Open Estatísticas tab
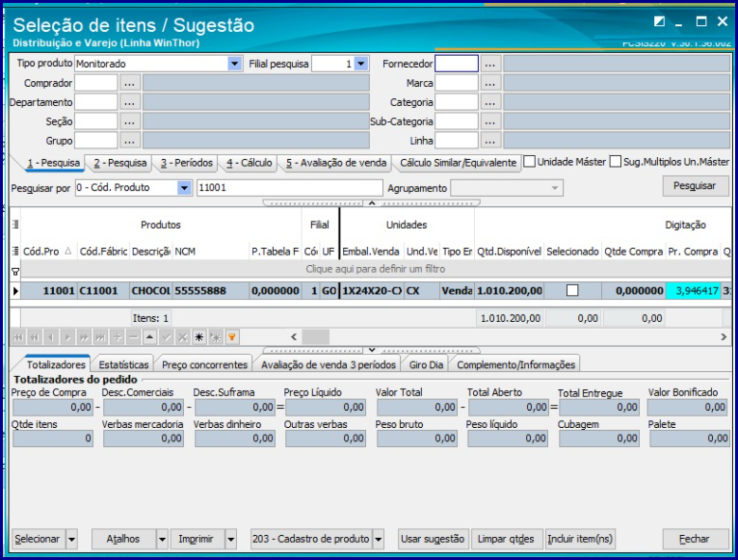This screenshot has width=738, height=560. click(123, 365)
